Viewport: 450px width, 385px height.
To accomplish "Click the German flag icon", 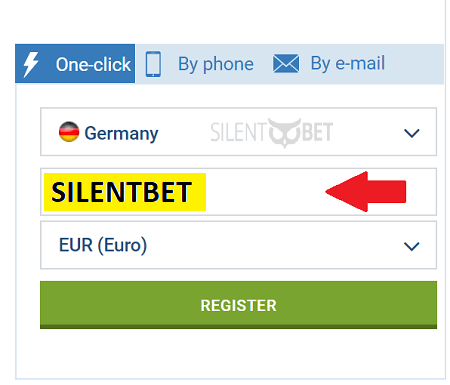I will 69,132.
